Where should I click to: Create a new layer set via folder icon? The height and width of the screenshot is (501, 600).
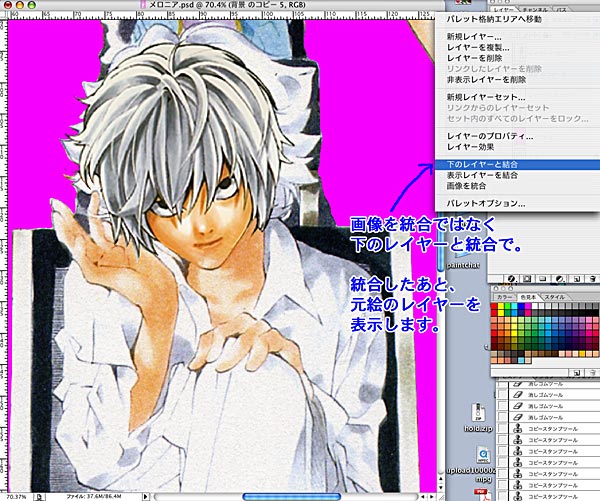point(542,279)
